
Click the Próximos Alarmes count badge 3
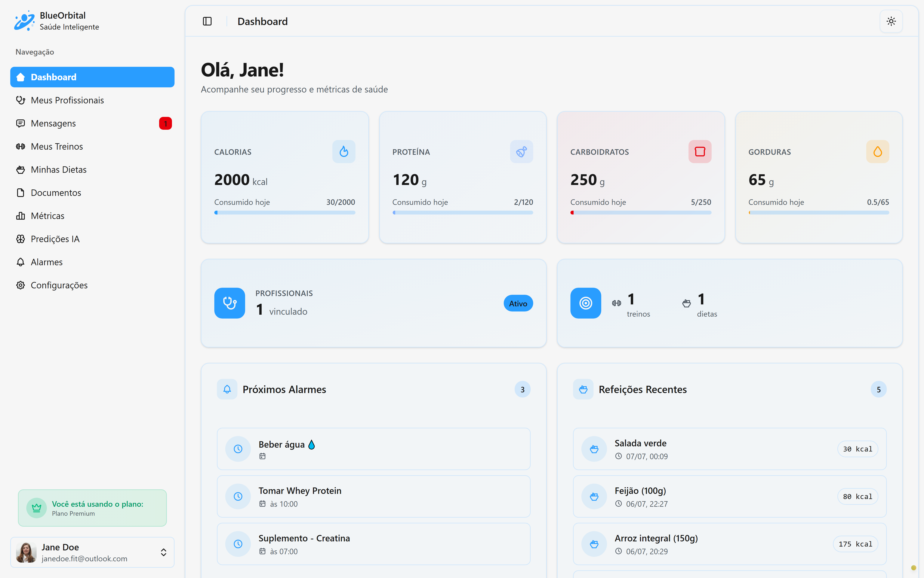(522, 390)
